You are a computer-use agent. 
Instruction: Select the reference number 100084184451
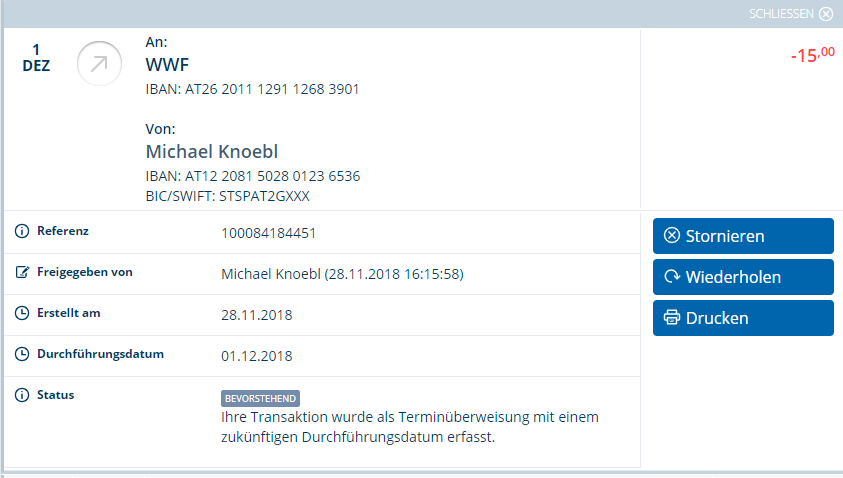tap(268, 233)
